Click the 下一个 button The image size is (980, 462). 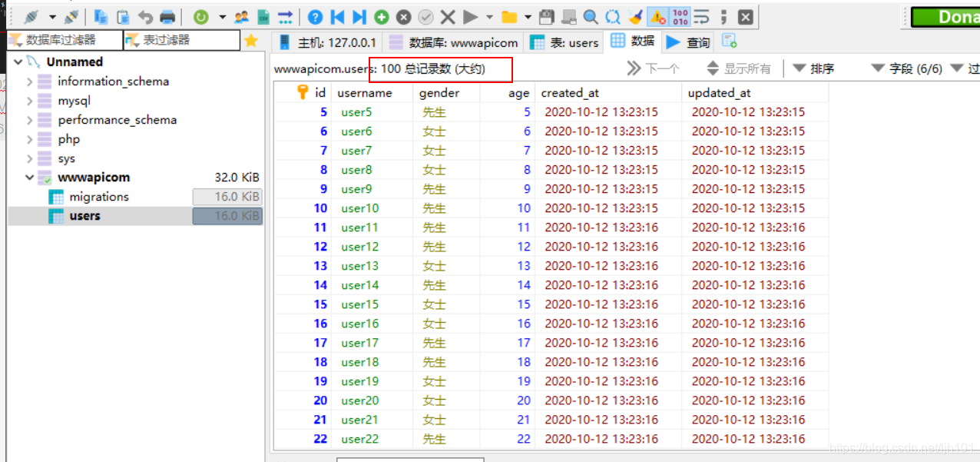[x=654, y=68]
